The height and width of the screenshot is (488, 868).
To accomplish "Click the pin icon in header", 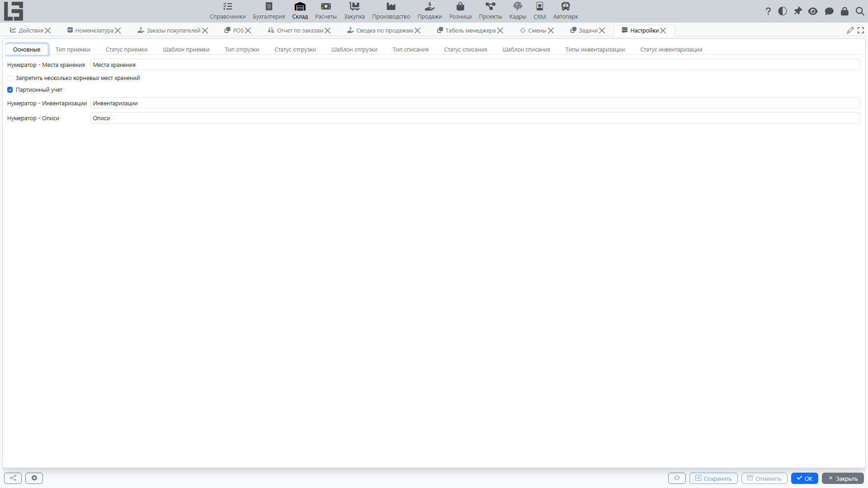I will pos(798,11).
